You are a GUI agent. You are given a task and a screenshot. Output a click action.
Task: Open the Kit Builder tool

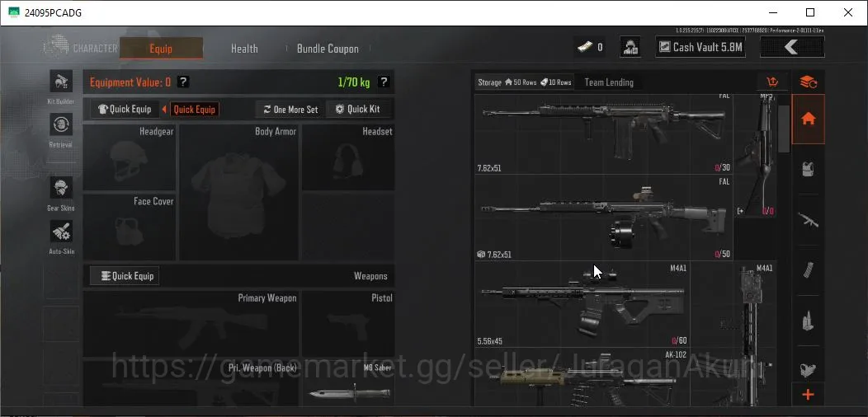pos(61,82)
